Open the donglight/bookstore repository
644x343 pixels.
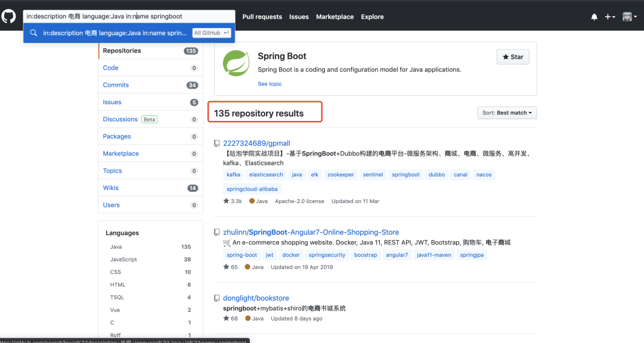coord(256,298)
